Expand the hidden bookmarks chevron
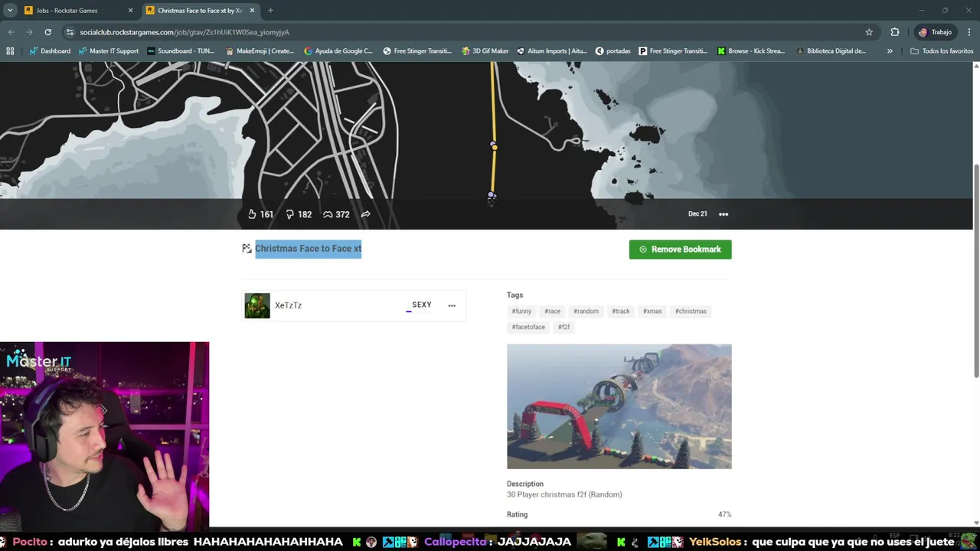 [x=890, y=51]
